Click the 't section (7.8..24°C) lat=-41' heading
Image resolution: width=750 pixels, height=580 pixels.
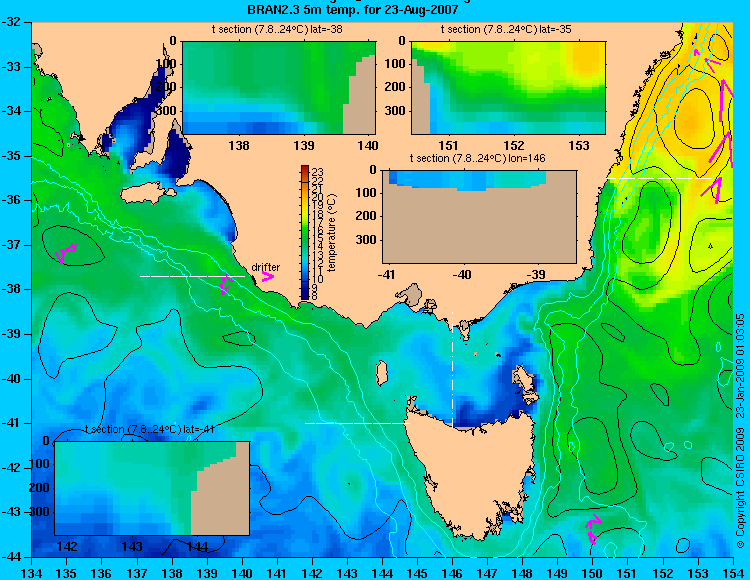click(x=149, y=429)
